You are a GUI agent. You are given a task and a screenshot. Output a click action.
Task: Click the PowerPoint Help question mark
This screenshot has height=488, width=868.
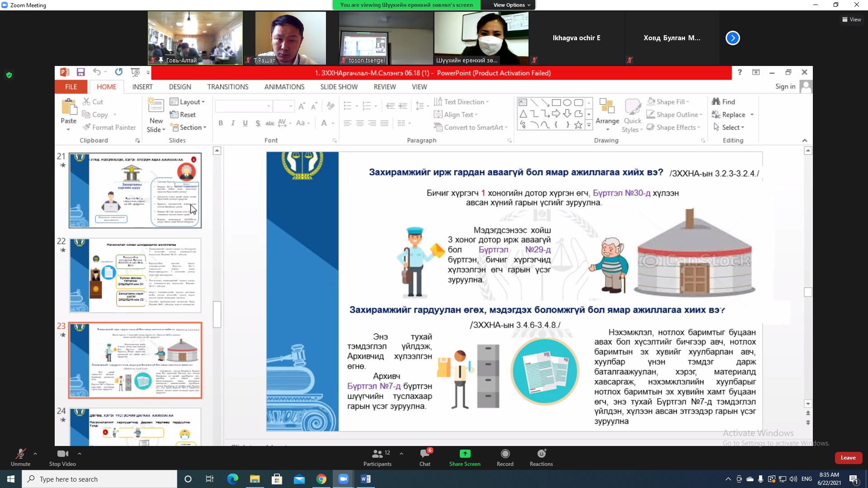tap(740, 72)
